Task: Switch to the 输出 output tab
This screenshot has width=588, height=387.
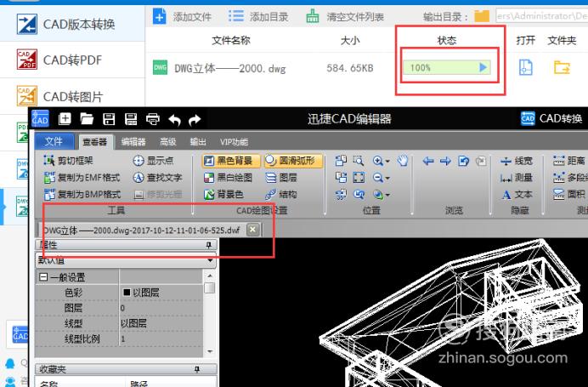Action: pyautogui.click(x=198, y=142)
